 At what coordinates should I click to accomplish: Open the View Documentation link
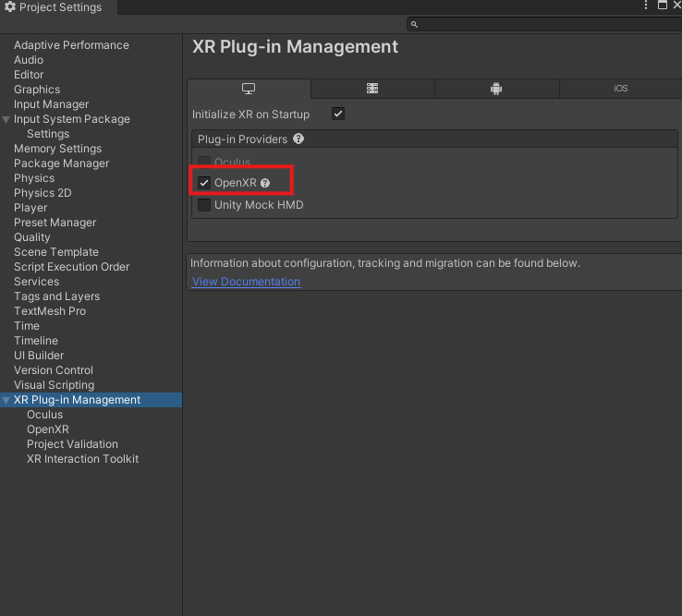(246, 282)
